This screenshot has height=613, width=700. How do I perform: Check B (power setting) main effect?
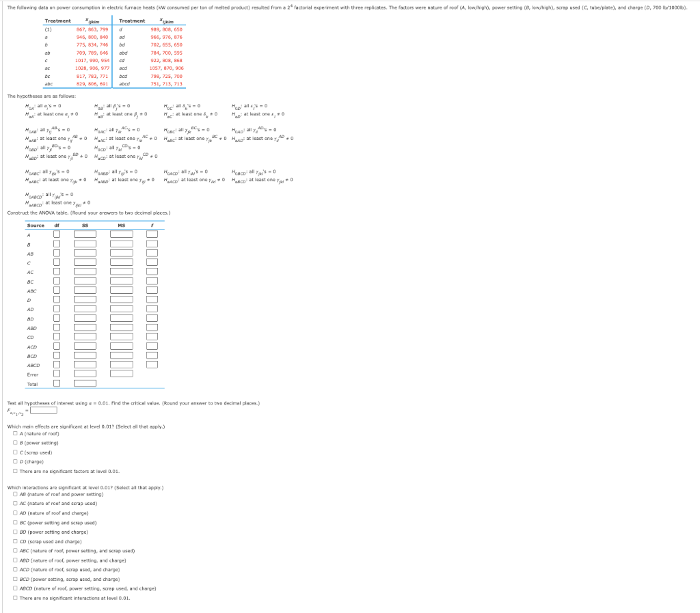tap(15, 443)
